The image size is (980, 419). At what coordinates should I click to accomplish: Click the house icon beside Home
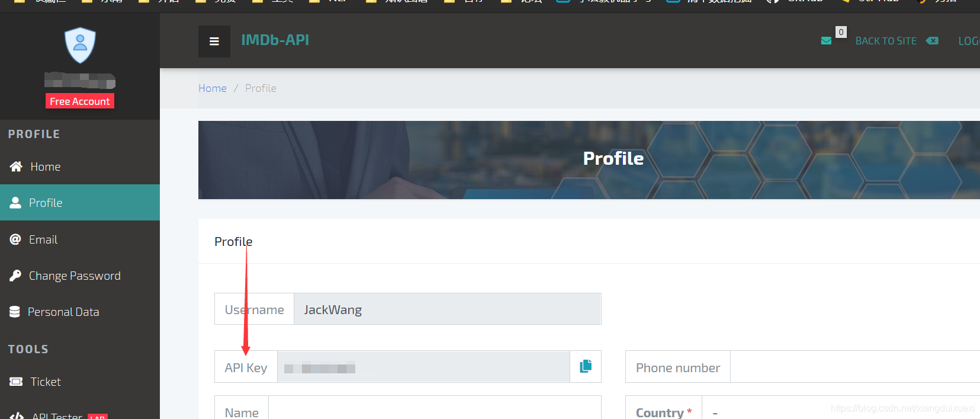[x=16, y=167]
